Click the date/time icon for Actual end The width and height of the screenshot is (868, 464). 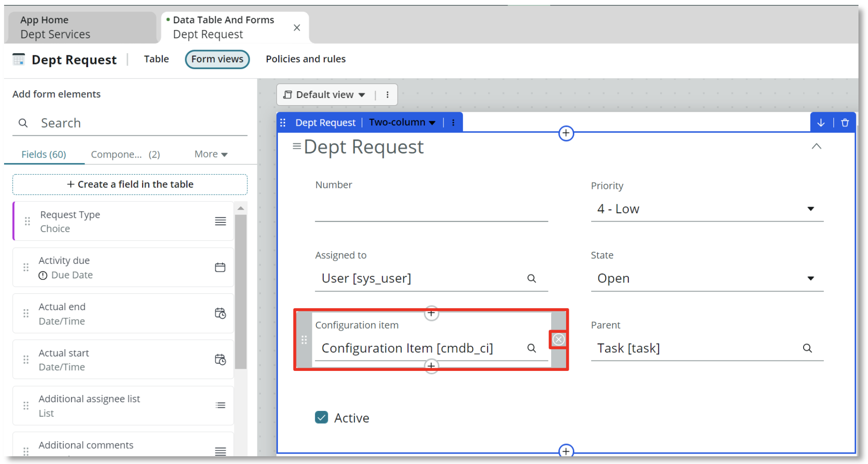220,313
